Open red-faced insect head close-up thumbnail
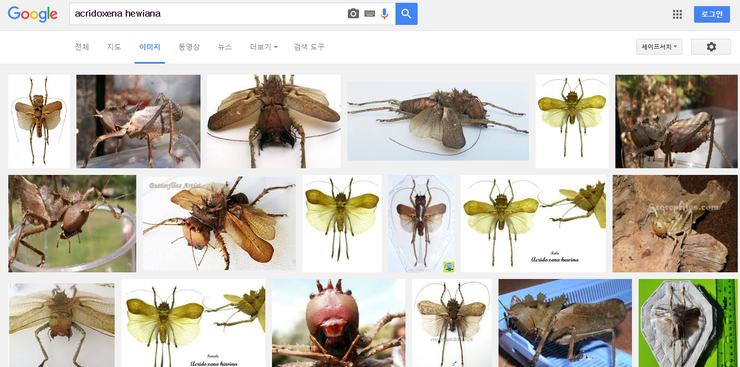The width and height of the screenshot is (740, 367). coord(338,323)
